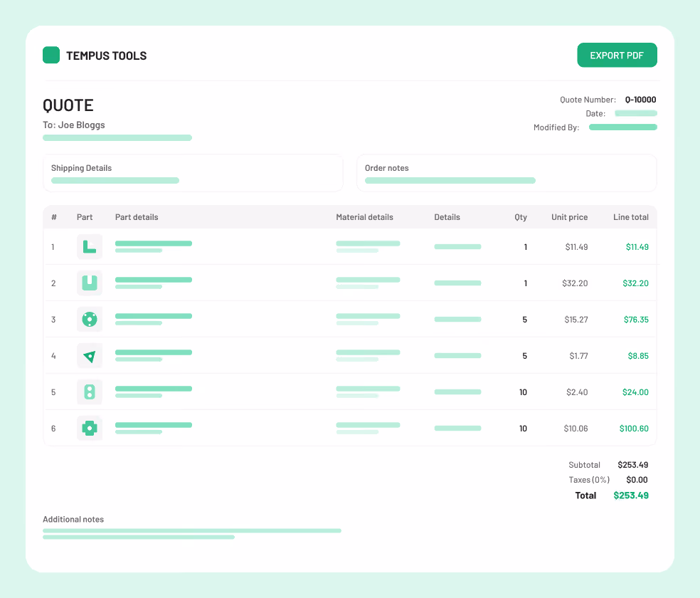The width and height of the screenshot is (700, 598).
Task: Click inside the Shipping Details box
Action: coord(193,173)
